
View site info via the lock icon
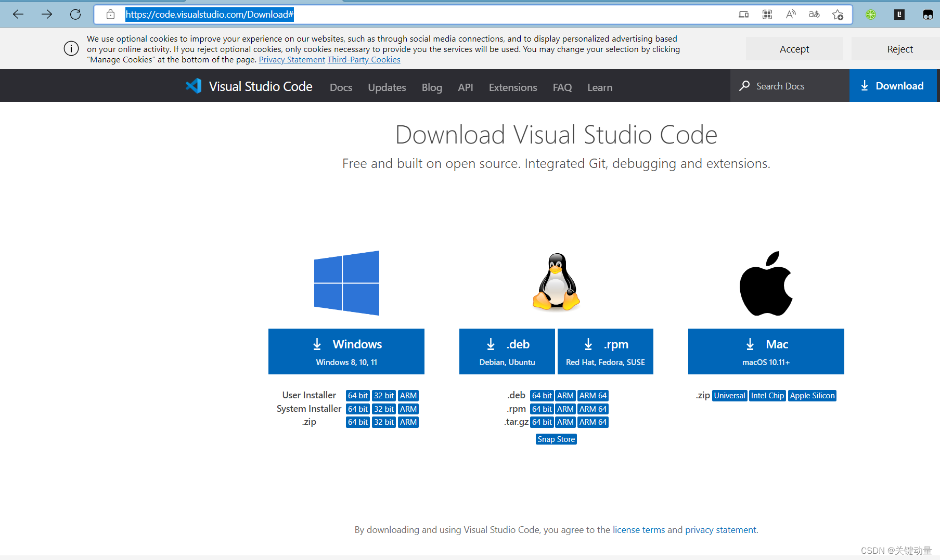click(x=110, y=15)
